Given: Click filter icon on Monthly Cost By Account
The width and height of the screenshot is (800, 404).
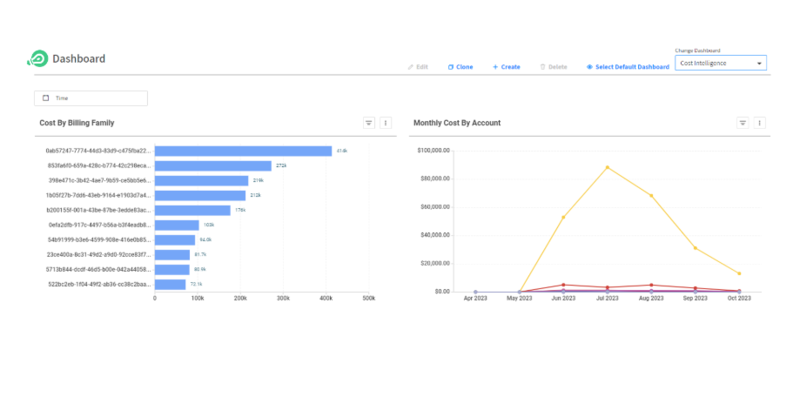Looking at the screenshot, I should 743,123.
